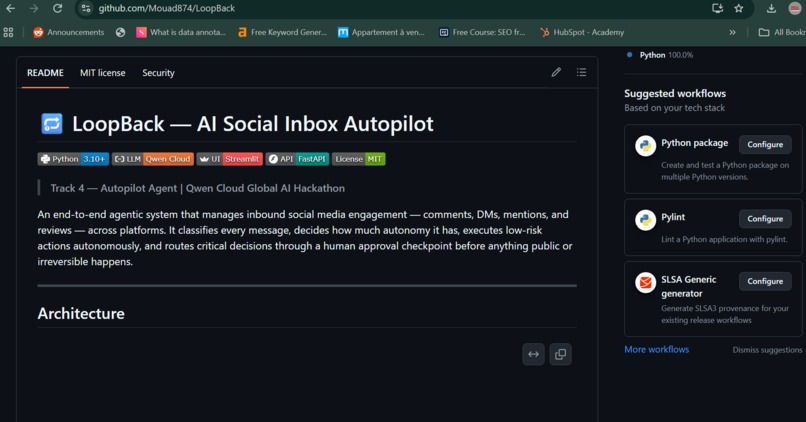Open the README outline list icon
This screenshot has height=422, width=806.
[x=581, y=72]
